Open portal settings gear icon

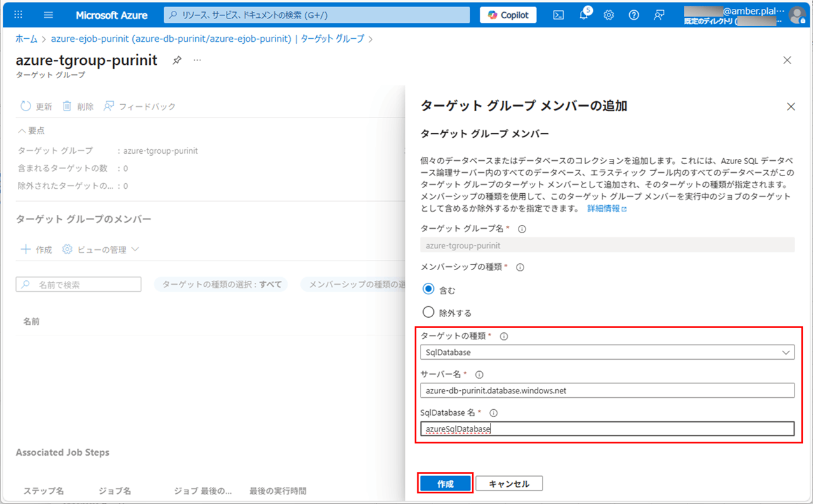(609, 15)
